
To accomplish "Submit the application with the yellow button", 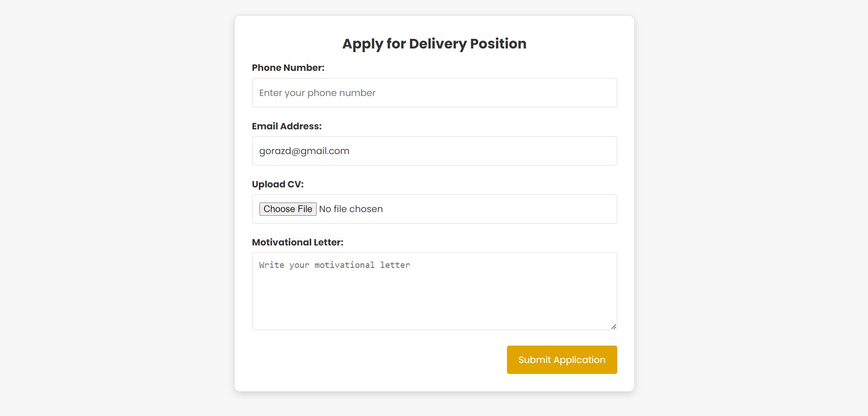I will (561, 360).
